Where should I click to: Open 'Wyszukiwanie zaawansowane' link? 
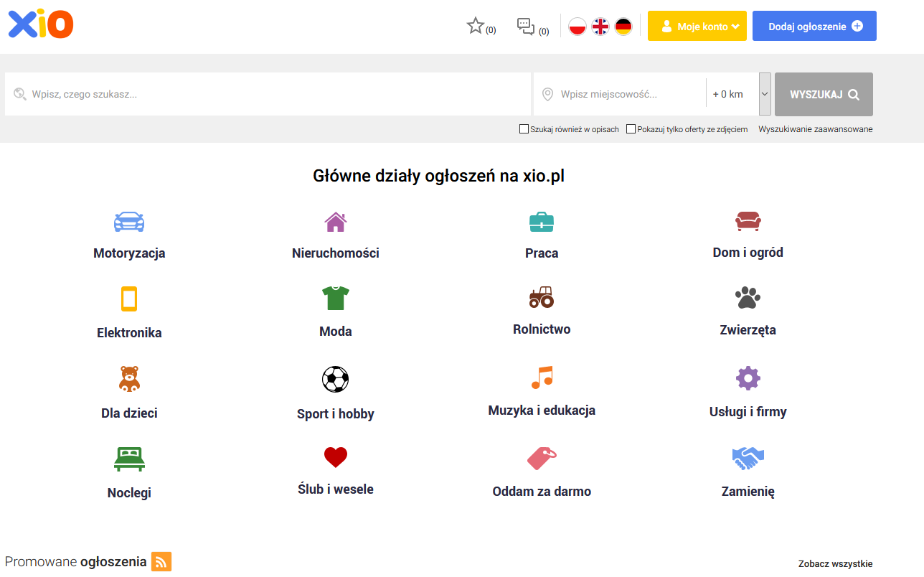click(815, 130)
